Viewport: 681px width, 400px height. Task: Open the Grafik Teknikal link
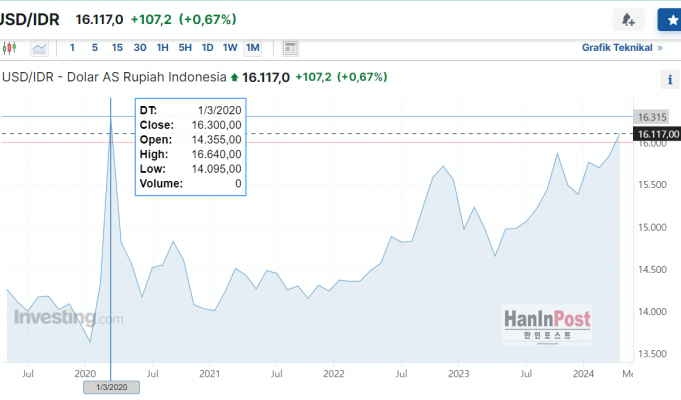click(622, 47)
